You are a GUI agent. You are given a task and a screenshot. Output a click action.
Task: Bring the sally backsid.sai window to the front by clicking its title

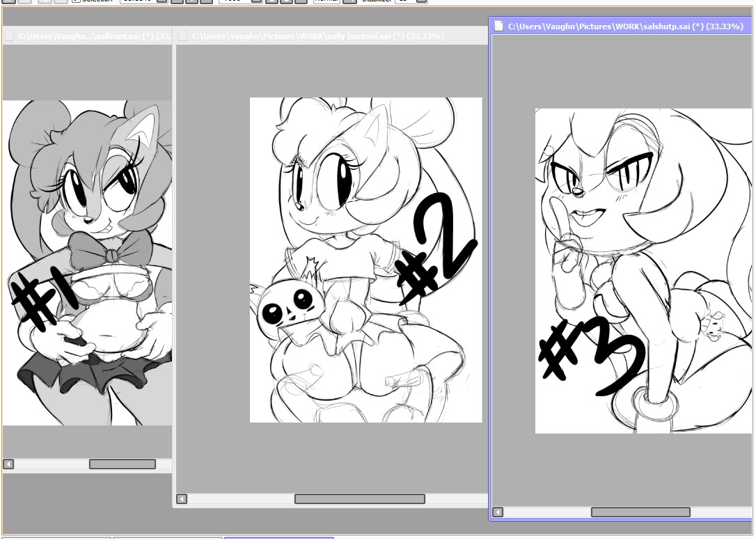pyautogui.click(x=317, y=36)
